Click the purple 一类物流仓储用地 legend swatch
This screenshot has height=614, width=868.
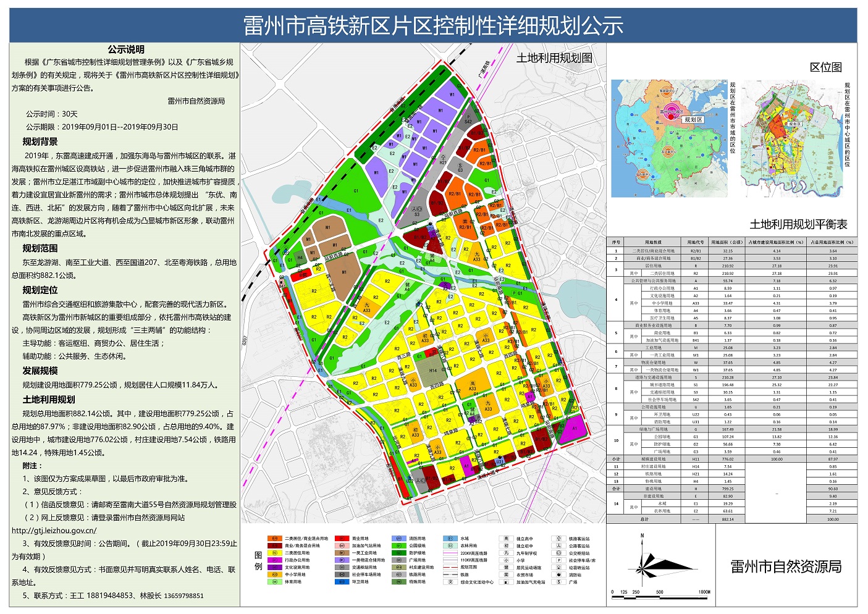point(342,560)
